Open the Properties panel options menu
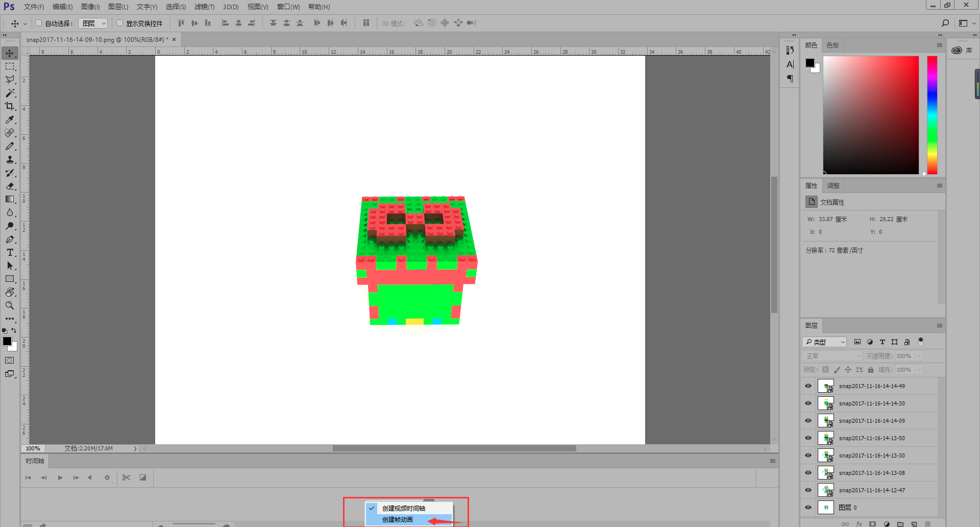980x527 pixels. (940, 186)
